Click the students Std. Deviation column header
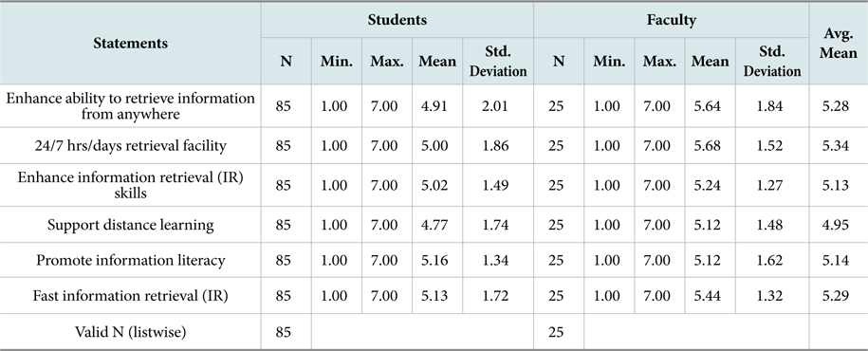This screenshot has height=351, width=868. point(497,61)
